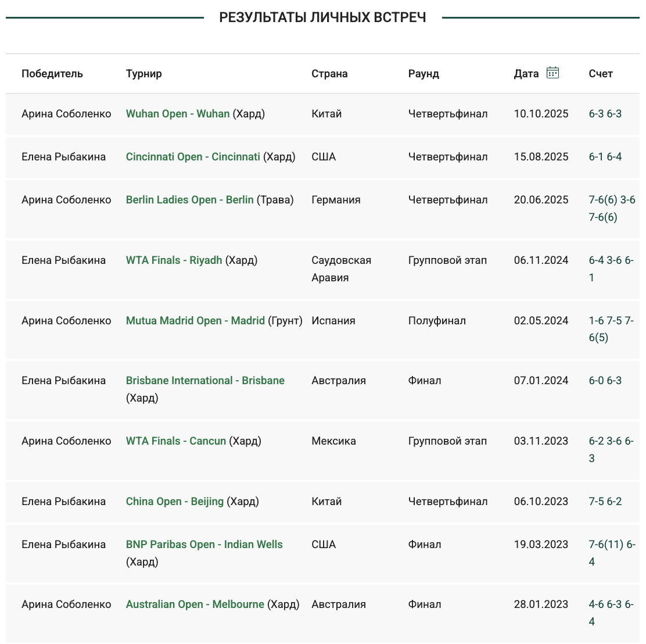Click the Победитель column header

pyautogui.click(x=52, y=74)
